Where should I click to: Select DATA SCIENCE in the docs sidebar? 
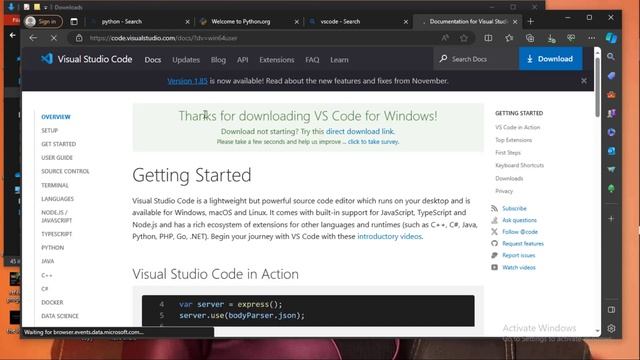pos(60,316)
